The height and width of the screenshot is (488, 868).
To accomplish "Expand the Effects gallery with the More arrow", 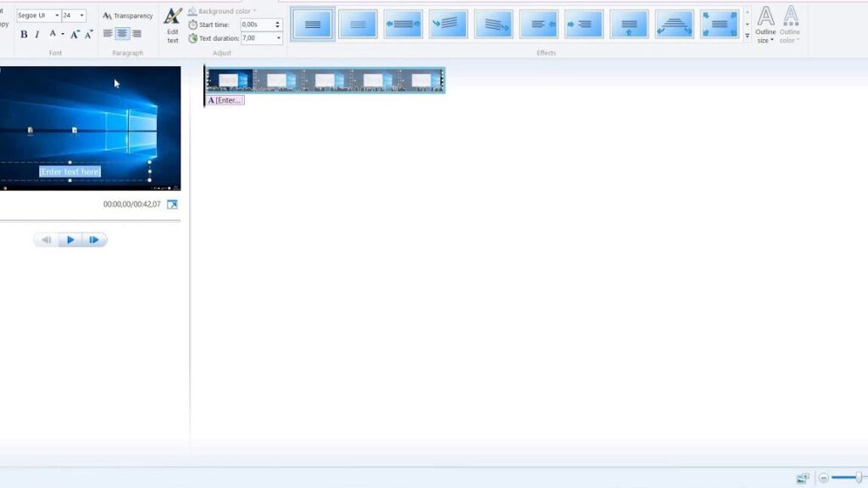I will pyautogui.click(x=748, y=36).
